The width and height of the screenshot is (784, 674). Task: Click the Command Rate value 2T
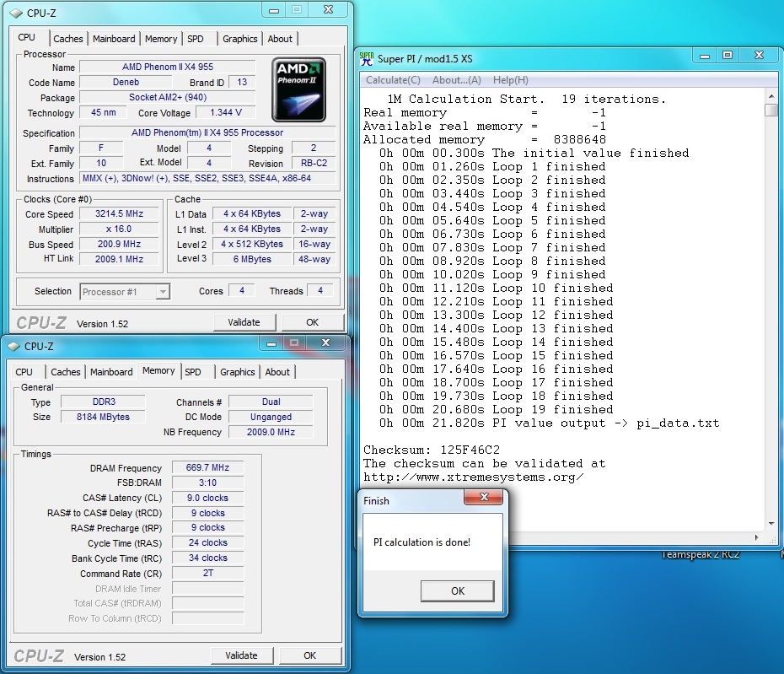pyautogui.click(x=208, y=574)
